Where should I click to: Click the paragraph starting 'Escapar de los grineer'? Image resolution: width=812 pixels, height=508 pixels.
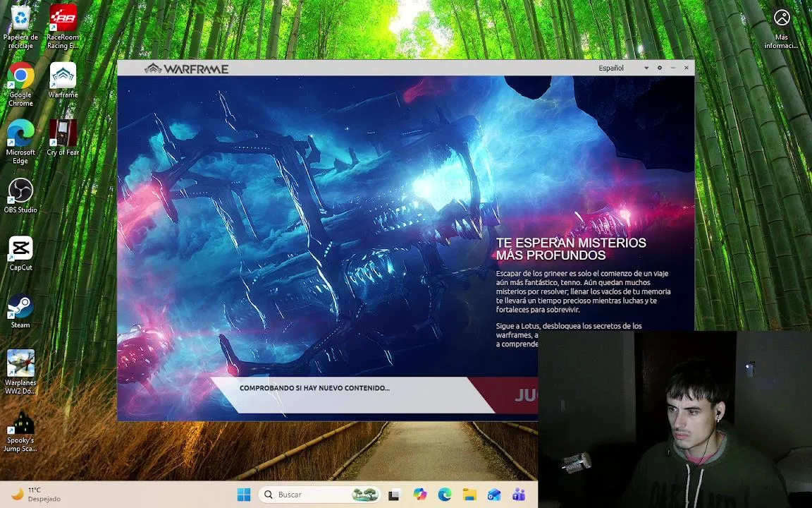[583, 291]
